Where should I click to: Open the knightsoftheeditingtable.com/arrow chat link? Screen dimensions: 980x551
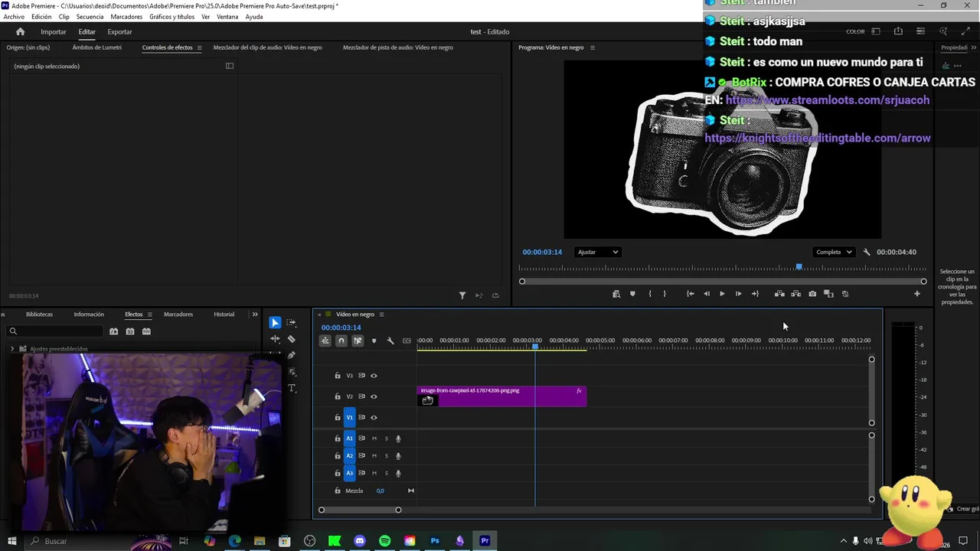pyautogui.click(x=818, y=139)
